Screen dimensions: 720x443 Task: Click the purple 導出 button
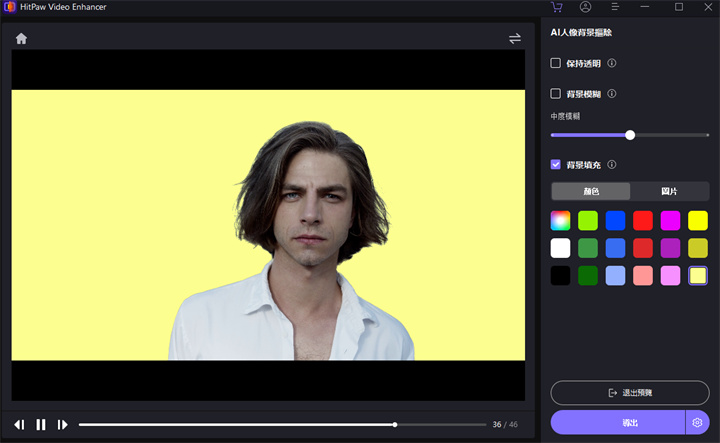click(x=617, y=423)
